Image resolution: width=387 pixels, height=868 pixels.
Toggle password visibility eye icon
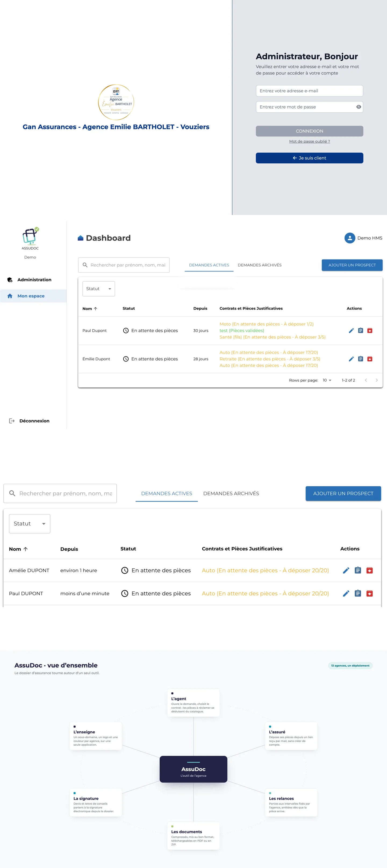pyautogui.click(x=359, y=107)
